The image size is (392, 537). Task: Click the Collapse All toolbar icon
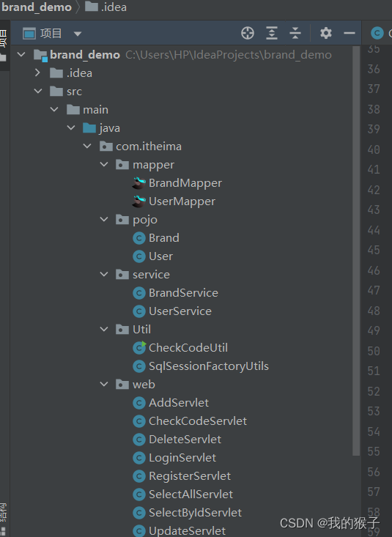click(x=295, y=33)
